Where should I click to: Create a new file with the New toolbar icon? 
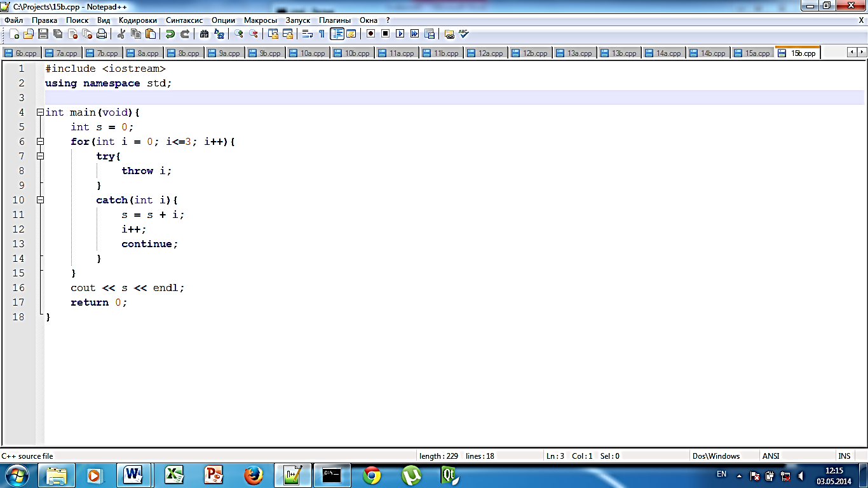coord(14,34)
